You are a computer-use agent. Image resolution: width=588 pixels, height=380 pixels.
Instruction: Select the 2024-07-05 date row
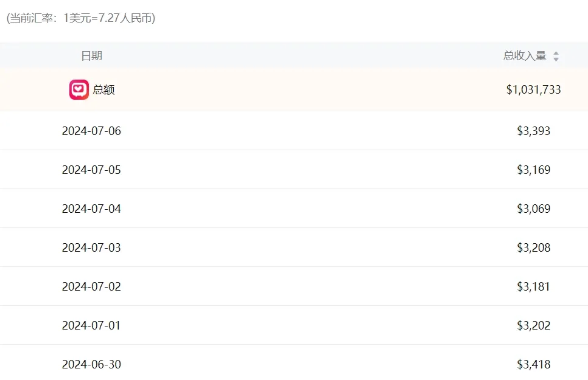tap(91, 170)
